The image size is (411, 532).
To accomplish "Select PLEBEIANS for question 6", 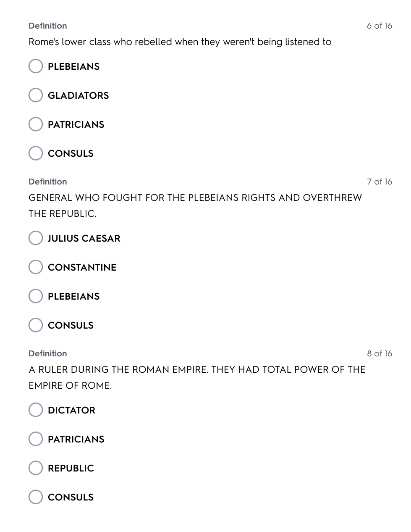I will [x=36, y=66].
